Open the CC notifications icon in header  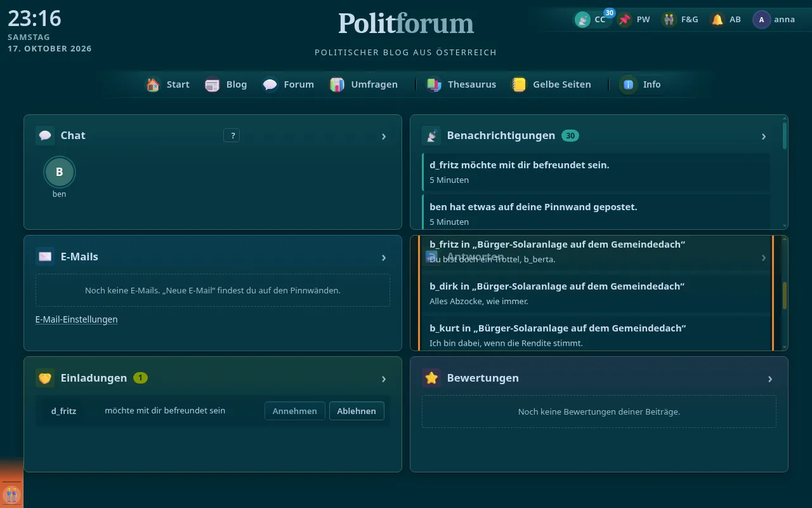point(582,20)
